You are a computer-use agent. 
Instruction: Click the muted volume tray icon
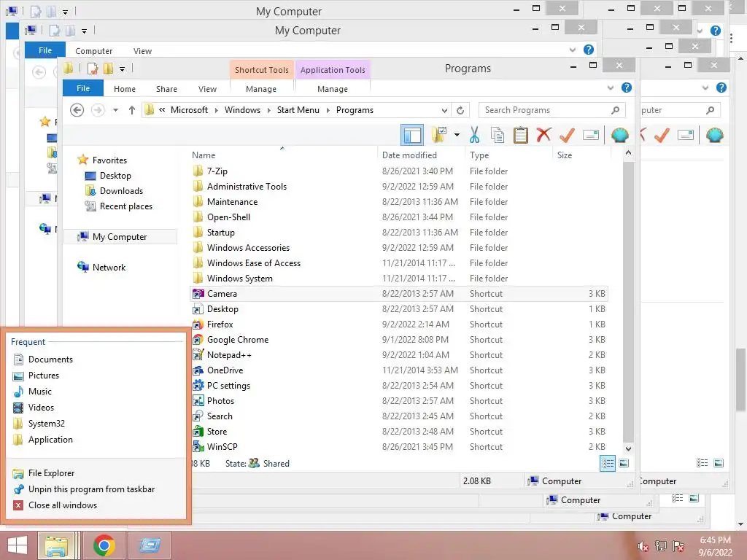click(643, 546)
